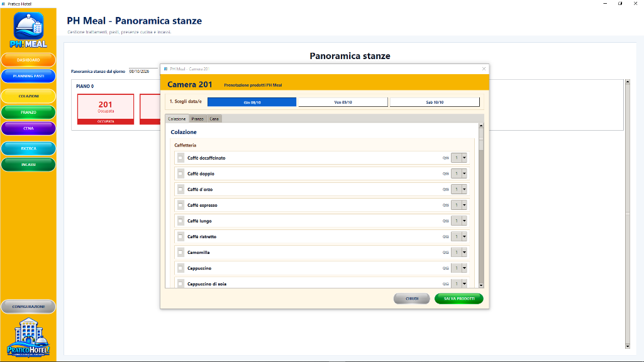Select room 201 card
Viewport: 644px width, 362px height.
click(x=106, y=109)
